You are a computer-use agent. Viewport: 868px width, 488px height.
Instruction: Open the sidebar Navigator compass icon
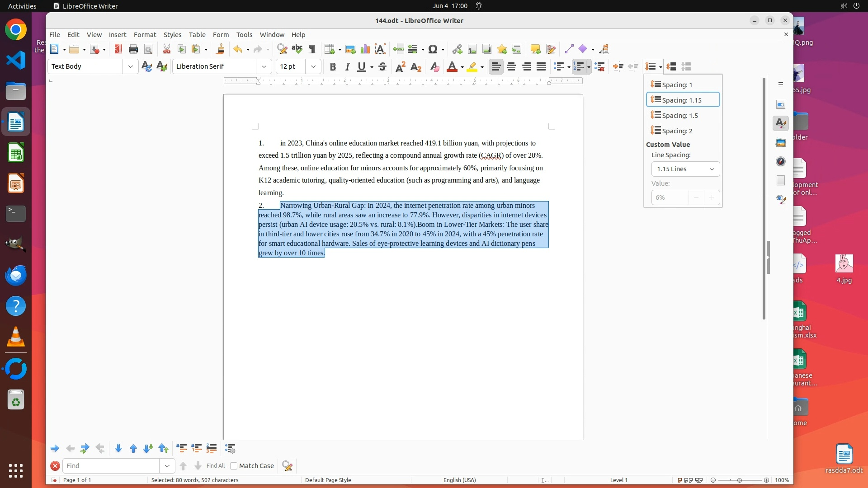coord(781,162)
